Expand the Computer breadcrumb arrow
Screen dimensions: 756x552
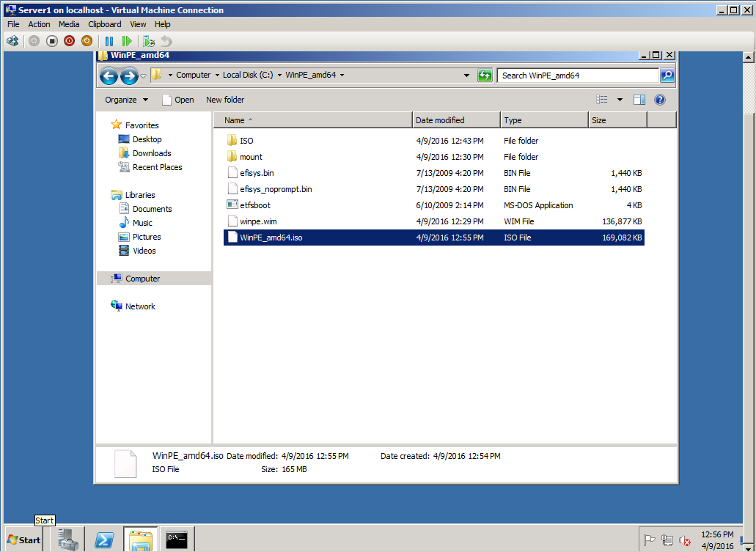[217, 76]
